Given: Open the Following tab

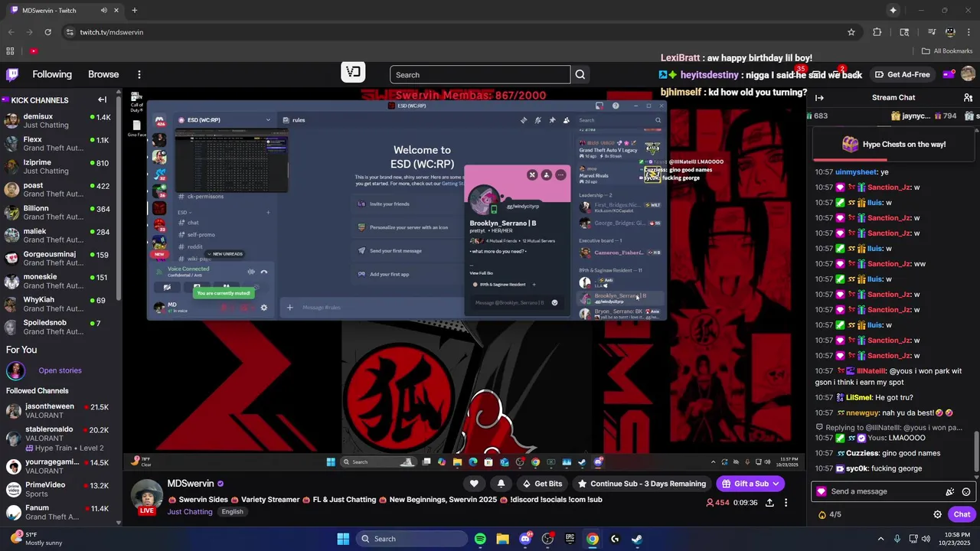Looking at the screenshot, I should pos(52,74).
